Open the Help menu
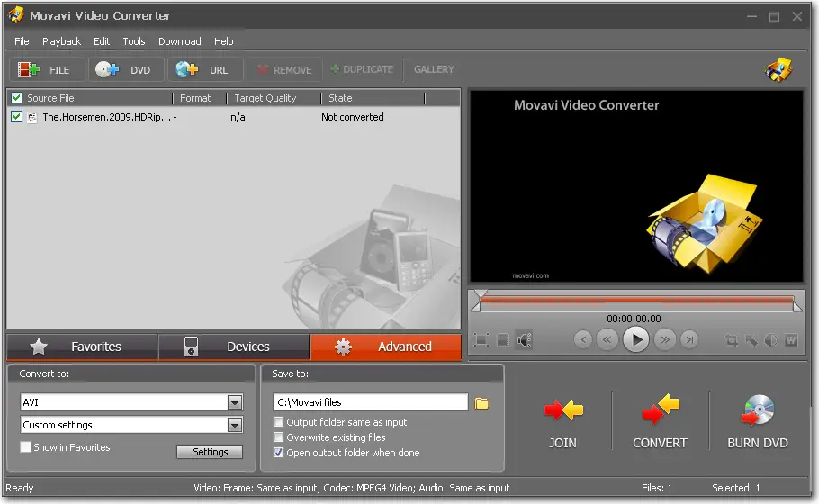The width and height of the screenshot is (819, 504). [223, 41]
